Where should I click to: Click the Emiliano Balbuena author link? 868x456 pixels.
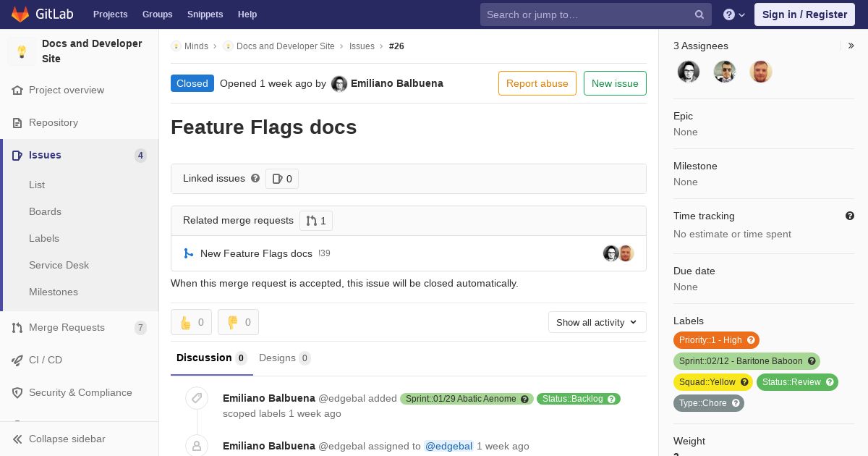click(397, 83)
